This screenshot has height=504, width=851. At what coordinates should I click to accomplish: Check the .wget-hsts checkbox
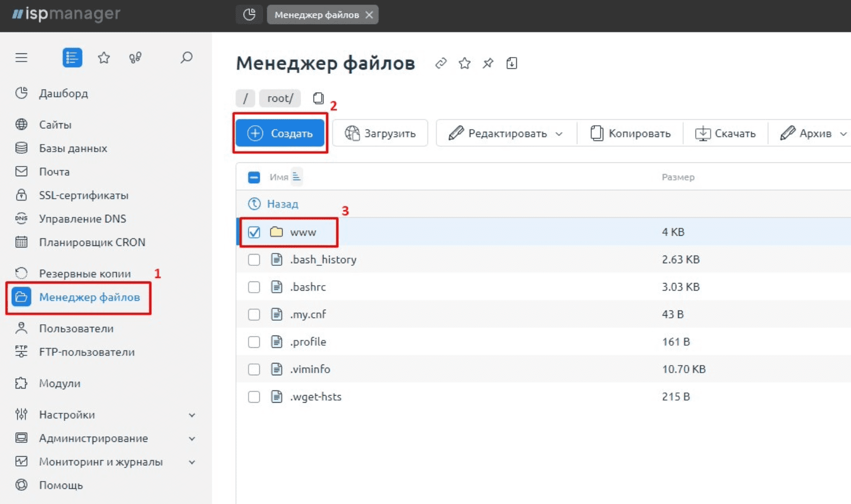click(x=254, y=397)
